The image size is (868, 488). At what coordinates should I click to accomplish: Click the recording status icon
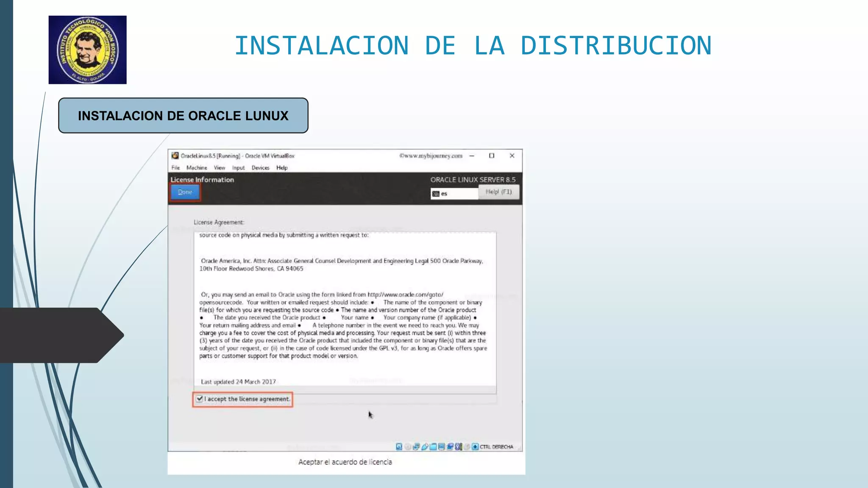click(450, 446)
